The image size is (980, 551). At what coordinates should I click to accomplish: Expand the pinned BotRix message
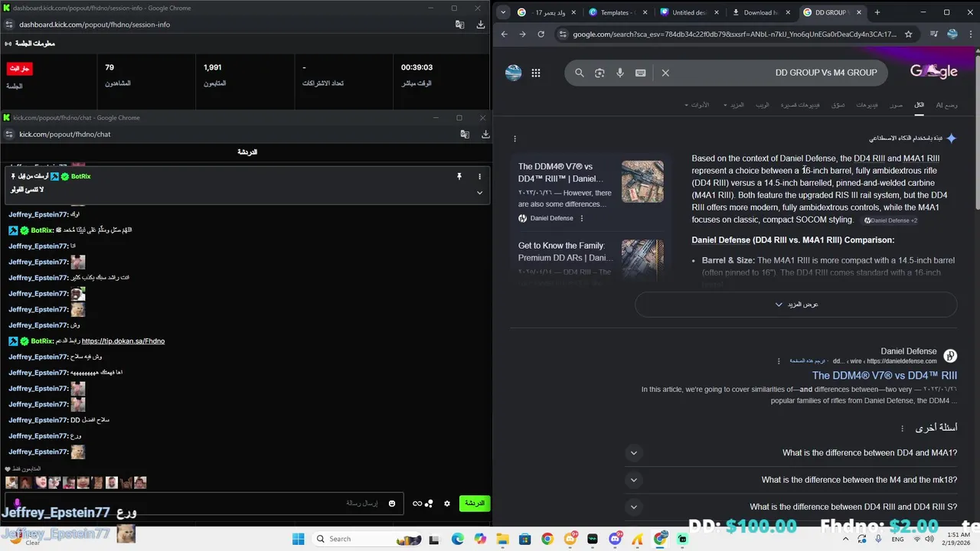(x=480, y=192)
